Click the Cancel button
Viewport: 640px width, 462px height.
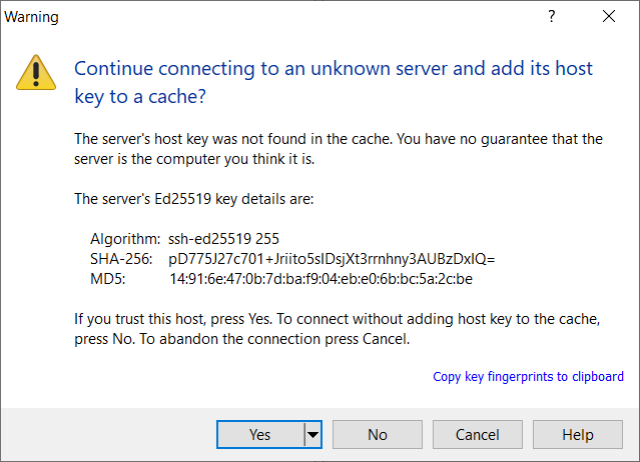478,435
